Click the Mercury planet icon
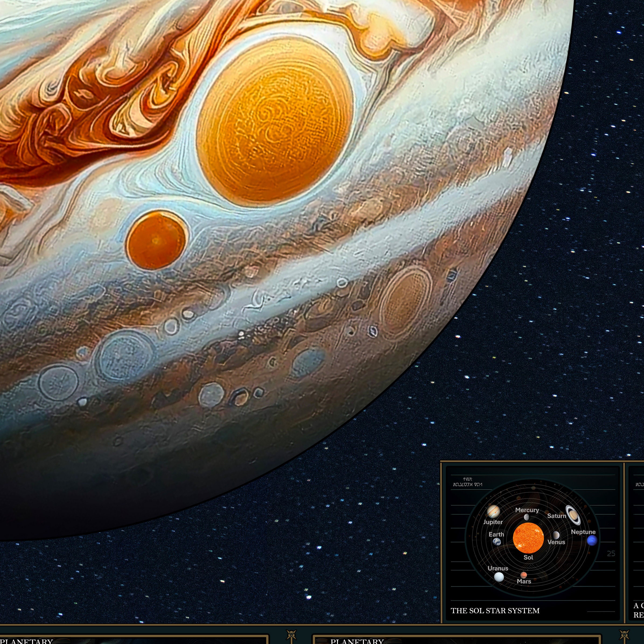 tap(526, 517)
